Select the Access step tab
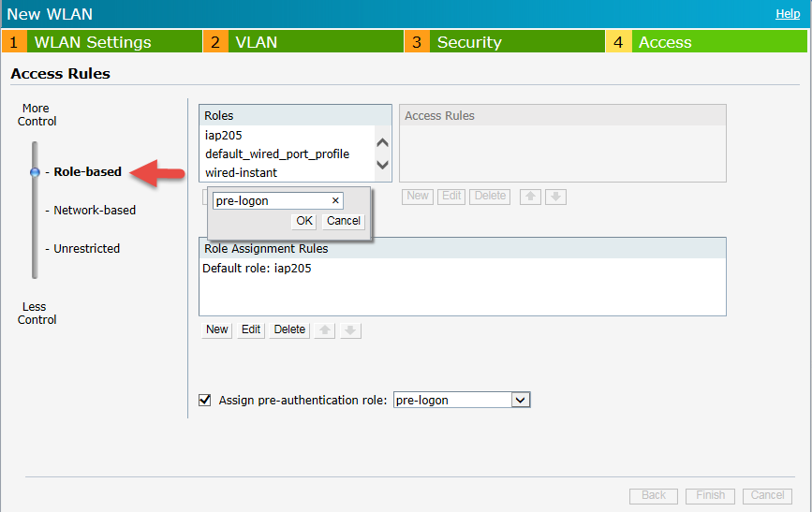 [706, 41]
